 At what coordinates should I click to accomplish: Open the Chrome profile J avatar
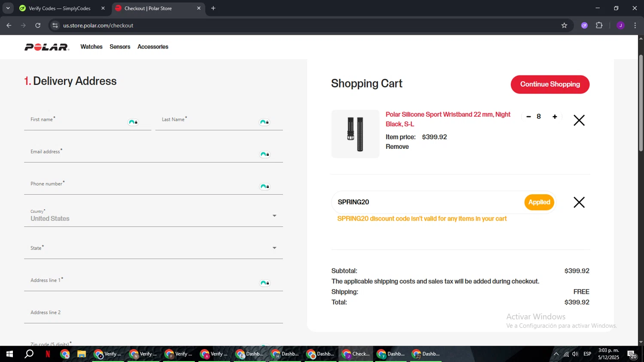620,25
